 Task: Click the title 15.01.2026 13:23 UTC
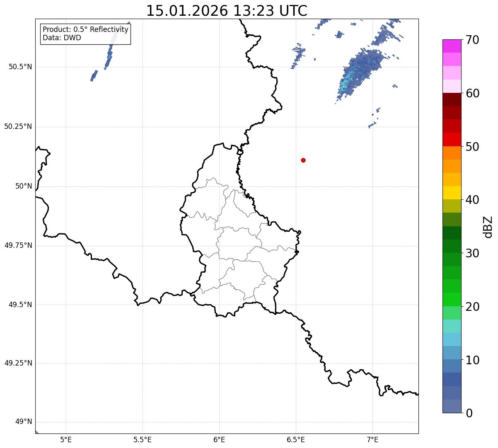click(227, 11)
